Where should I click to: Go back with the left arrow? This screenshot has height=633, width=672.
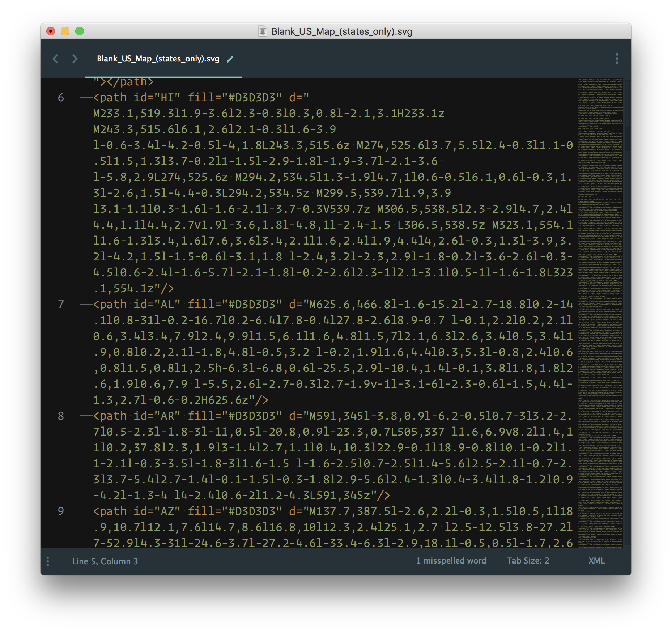[x=55, y=59]
